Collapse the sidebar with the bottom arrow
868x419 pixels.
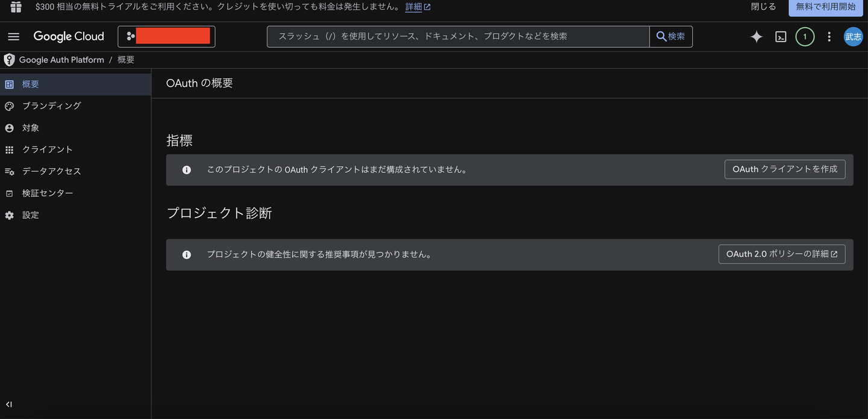[9, 405]
